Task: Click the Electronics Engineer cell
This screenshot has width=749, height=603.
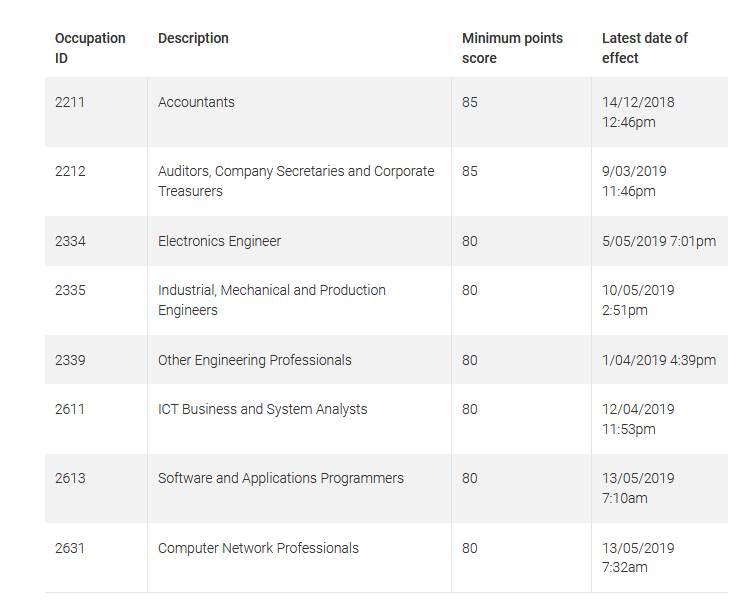Action: 219,241
